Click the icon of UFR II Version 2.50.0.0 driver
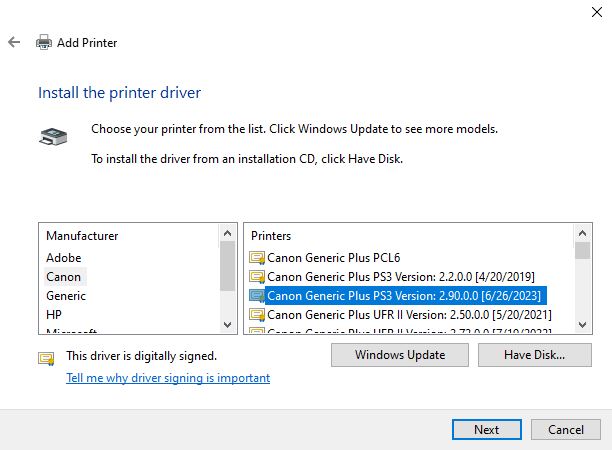612x450 pixels. pos(257,315)
